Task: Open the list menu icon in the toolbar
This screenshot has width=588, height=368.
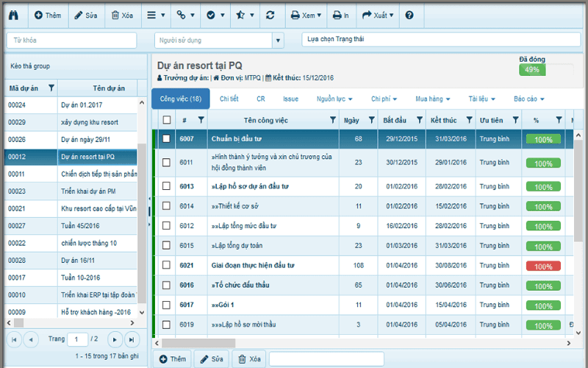Action: point(156,15)
